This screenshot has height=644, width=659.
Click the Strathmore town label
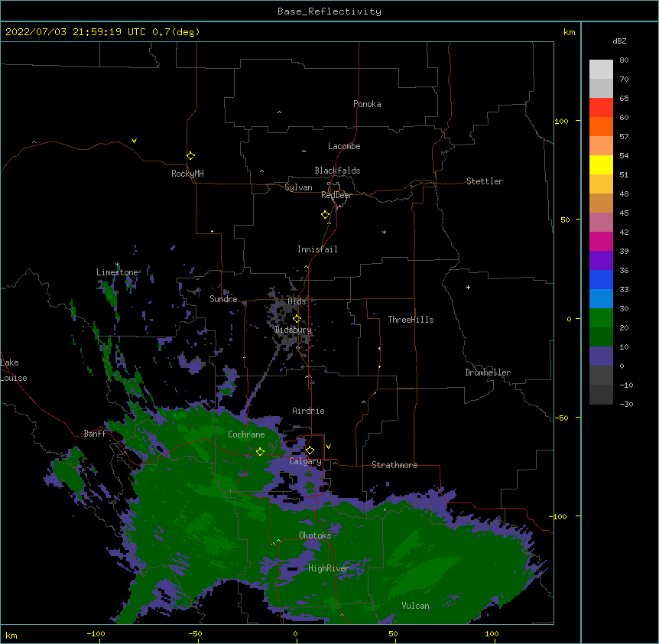point(394,465)
